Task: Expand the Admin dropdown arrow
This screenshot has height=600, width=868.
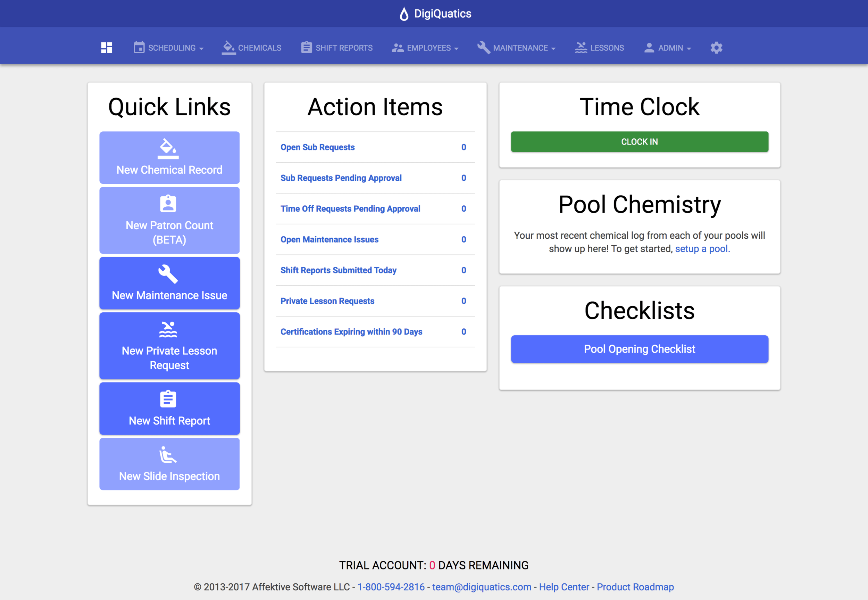Action: pyautogui.click(x=688, y=49)
